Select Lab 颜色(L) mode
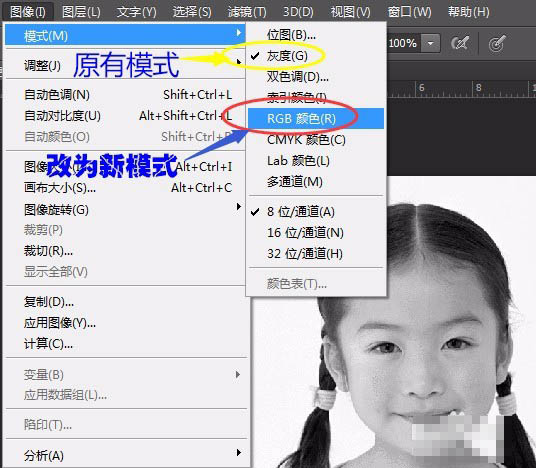 (316, 160)
